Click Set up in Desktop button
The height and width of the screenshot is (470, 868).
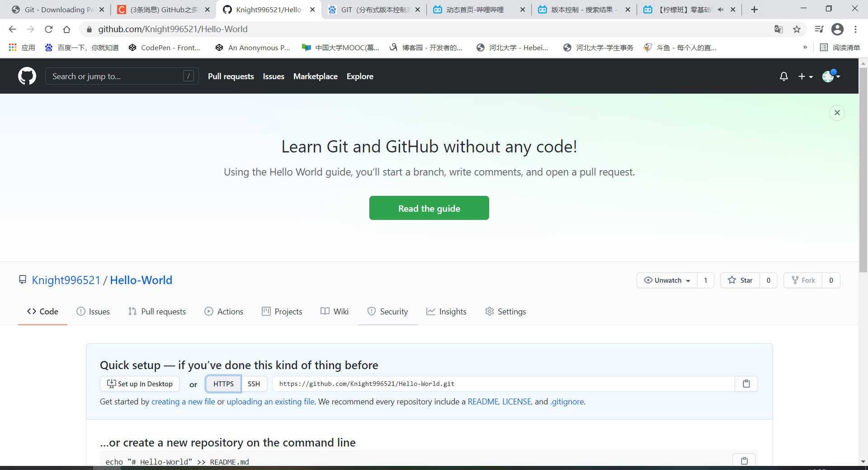pyautogui.click(x=140, y=384)
